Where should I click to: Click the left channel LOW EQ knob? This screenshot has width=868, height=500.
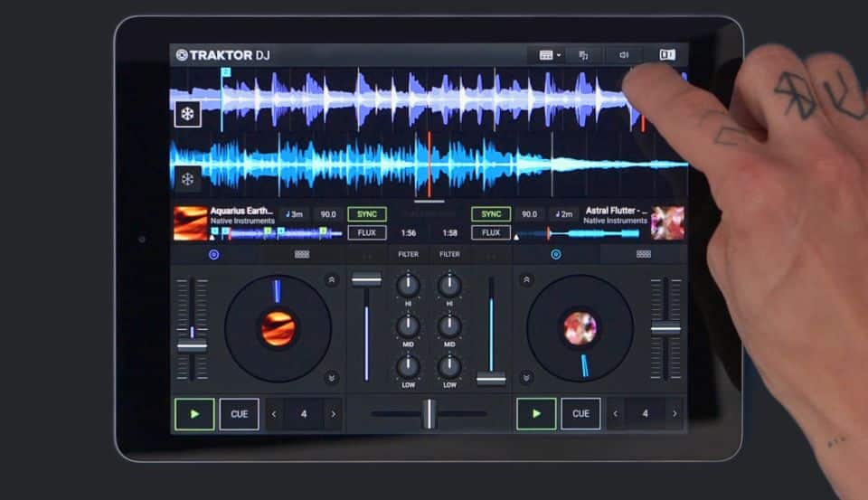(x=408, y=366)
